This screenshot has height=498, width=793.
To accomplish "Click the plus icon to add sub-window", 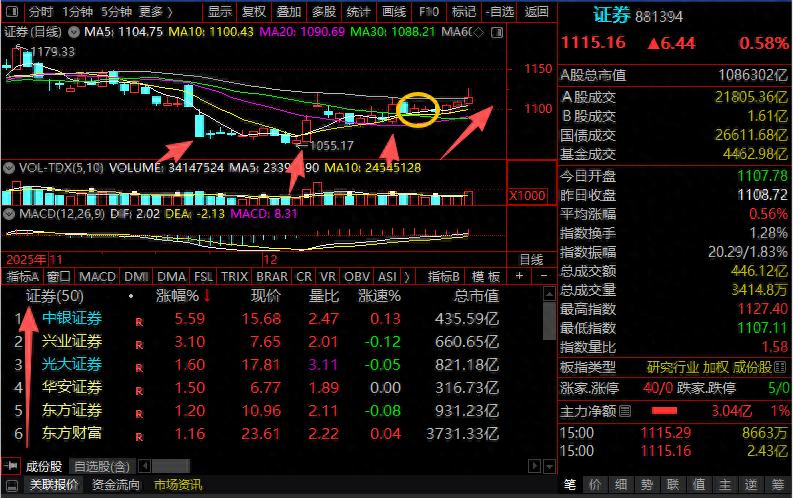I will click(519, 276).
